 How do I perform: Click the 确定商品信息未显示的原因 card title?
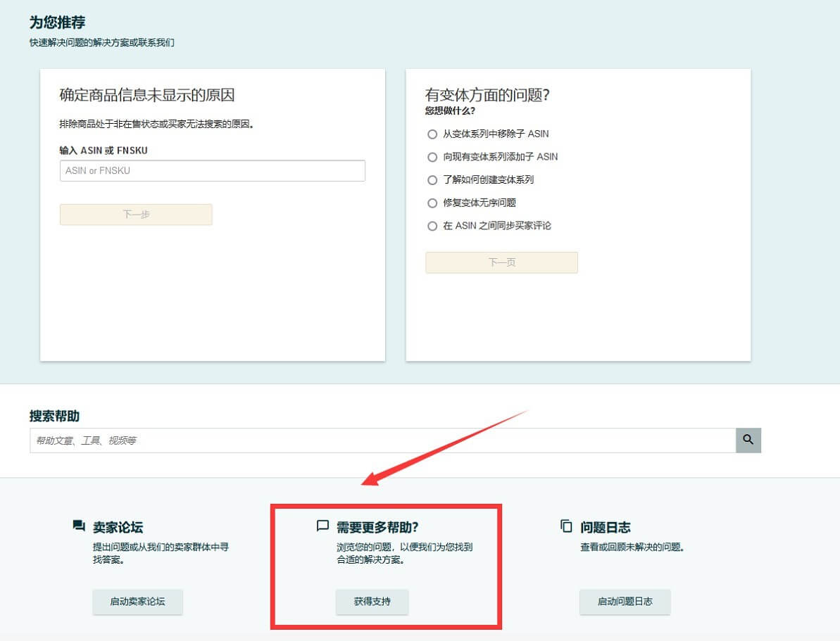tap(146, 96)
